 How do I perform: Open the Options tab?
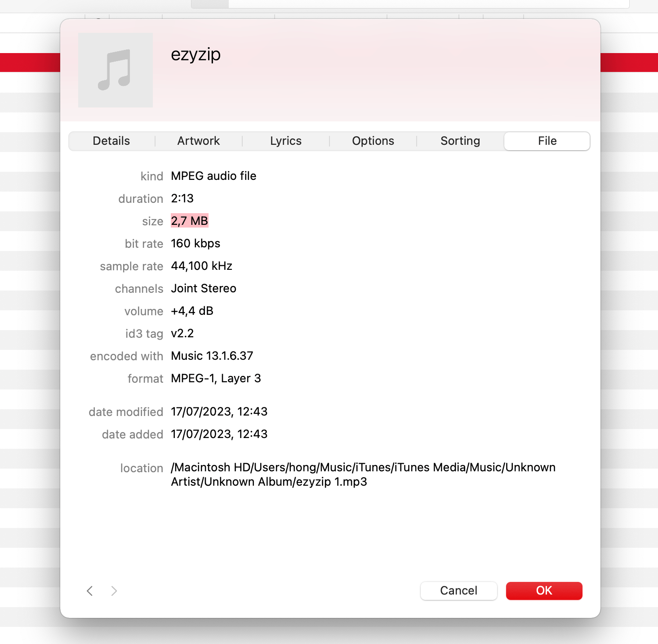tap(373, 141)
